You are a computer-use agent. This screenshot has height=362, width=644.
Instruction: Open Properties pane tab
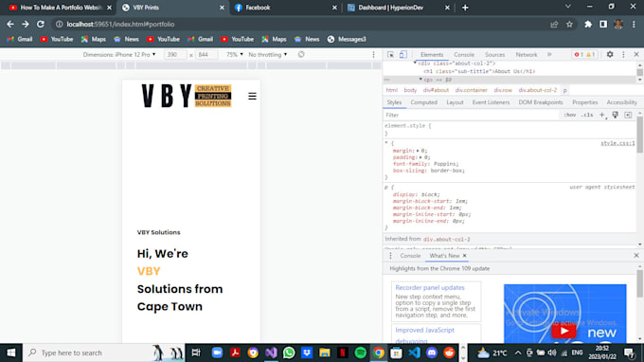point(585,102)
